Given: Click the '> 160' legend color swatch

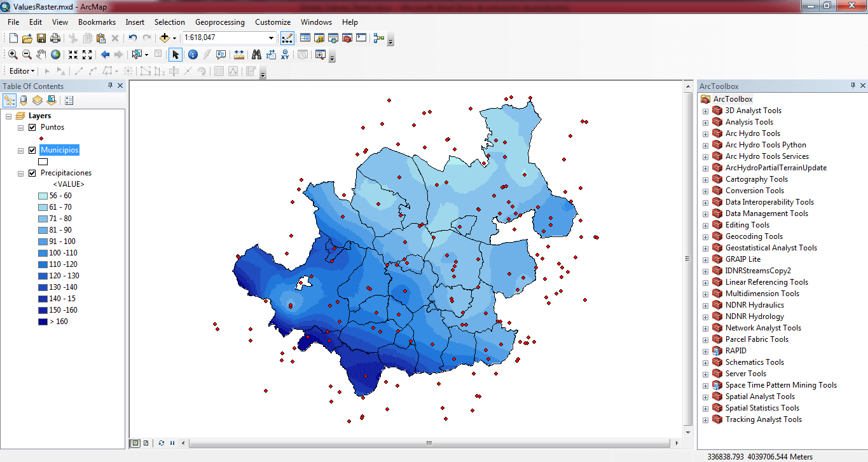Looking at the screenshot, I should pyautogui.click(x=43, y=322).
